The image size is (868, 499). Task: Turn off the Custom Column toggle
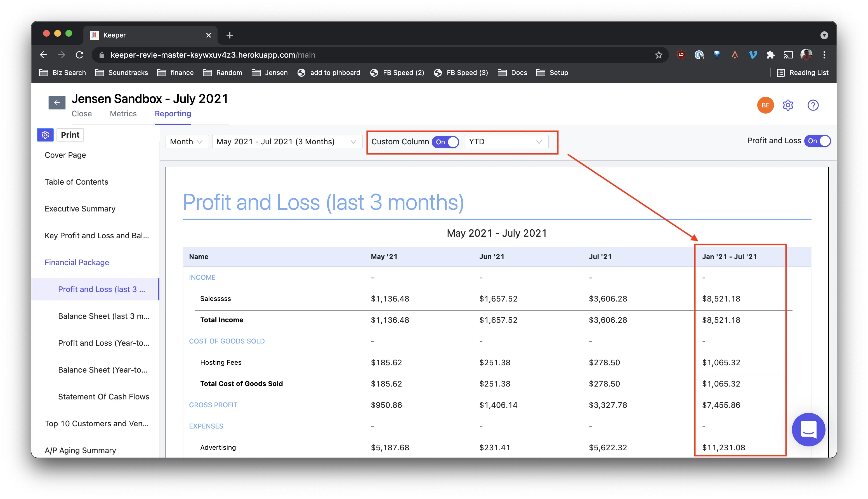tap(445, 142)
